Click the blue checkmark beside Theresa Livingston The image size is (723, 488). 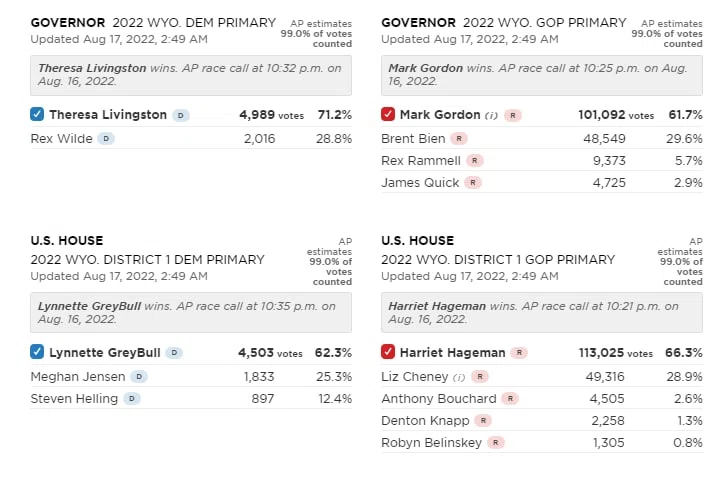37,114
